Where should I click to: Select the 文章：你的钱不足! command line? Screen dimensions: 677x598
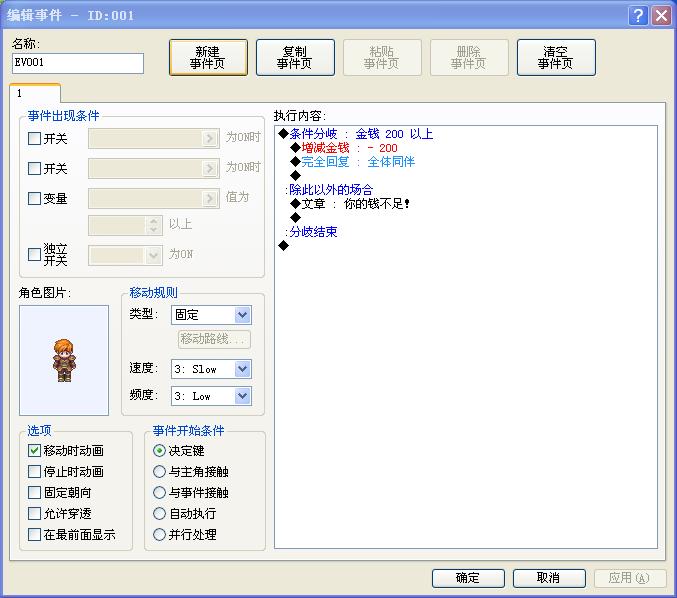(x=350, y=203)
